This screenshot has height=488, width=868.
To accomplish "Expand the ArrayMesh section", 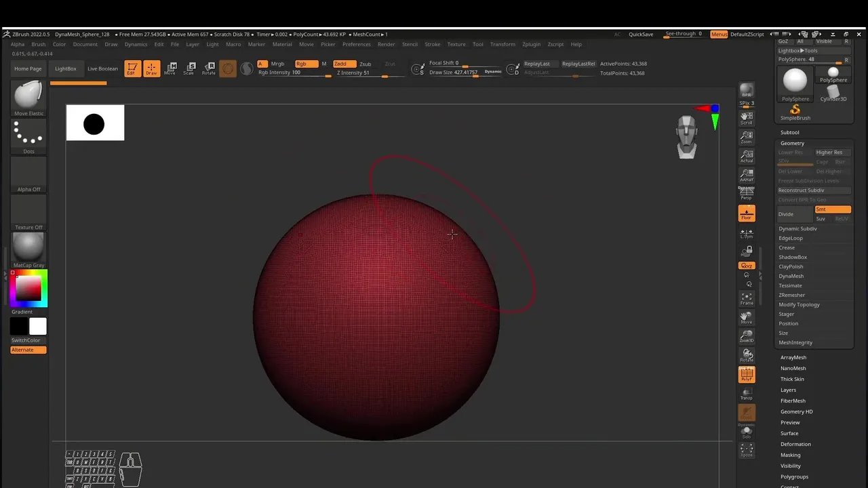I will pos(793,357).
